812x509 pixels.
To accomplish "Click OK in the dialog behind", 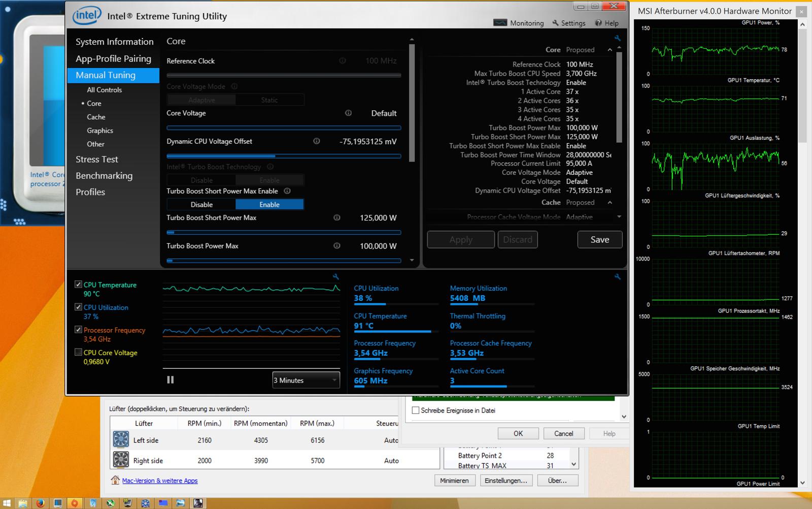I will click(x=518, y=433).
